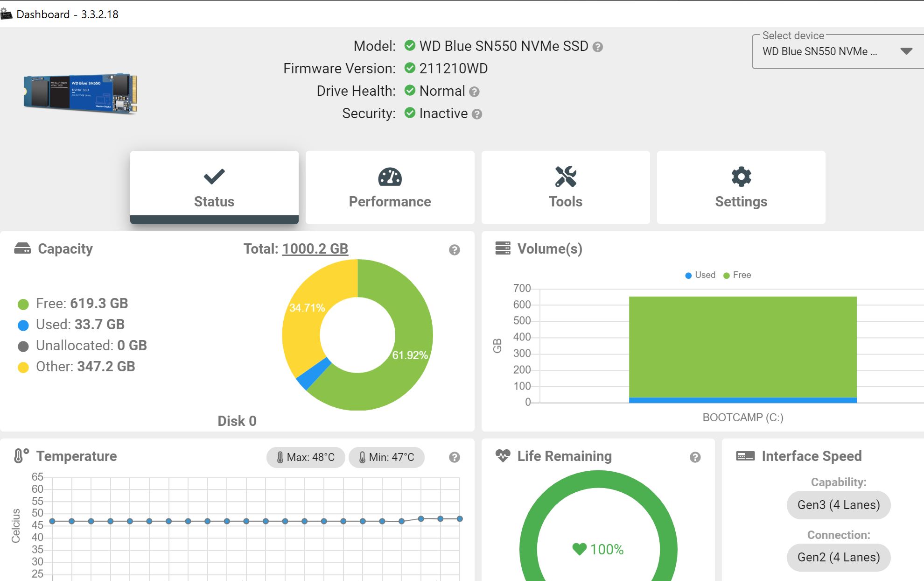Click the Max: 48°C temperature badge
Screen dimensions: 924x581
tap(305, 457)
